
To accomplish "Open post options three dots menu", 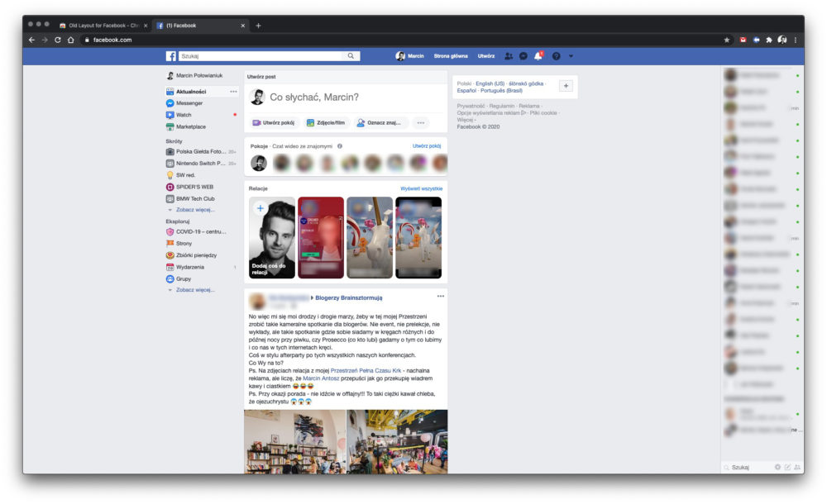I will 441,297.
